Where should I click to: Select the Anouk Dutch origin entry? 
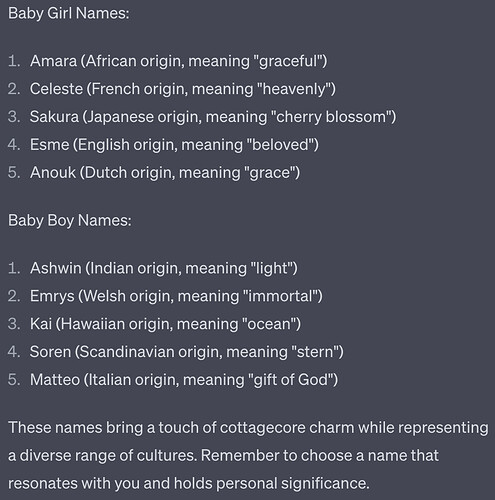165,173
